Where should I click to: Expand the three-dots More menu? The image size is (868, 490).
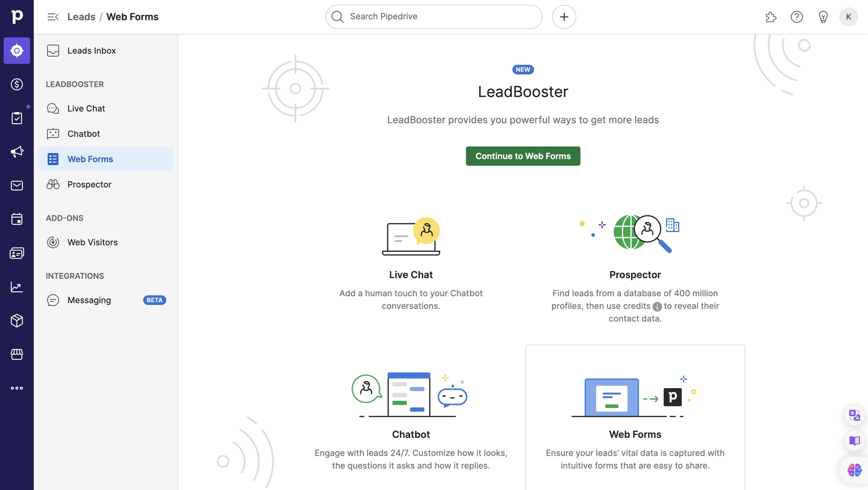click(x=17, y=388)
